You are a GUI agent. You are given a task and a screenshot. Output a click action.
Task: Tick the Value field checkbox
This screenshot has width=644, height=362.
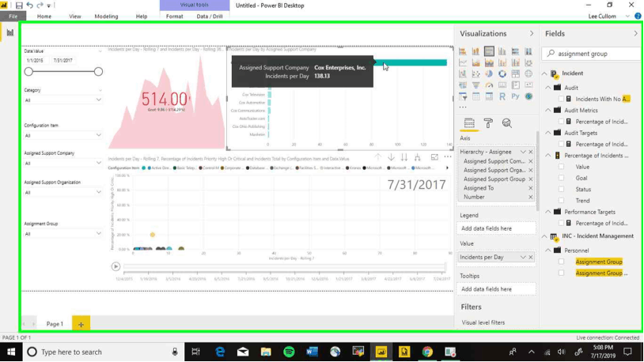coord(561,167)
